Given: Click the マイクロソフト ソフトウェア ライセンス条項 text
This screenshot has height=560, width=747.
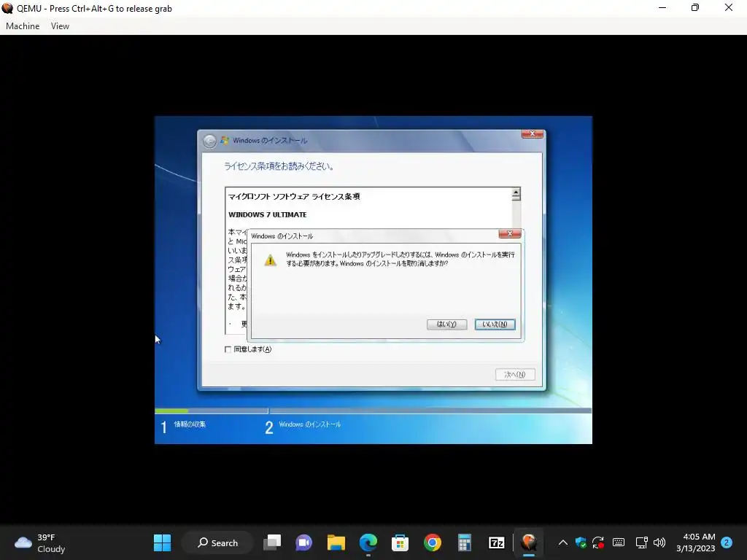Looking at the screenshot, I should click(x=294, y=196).
